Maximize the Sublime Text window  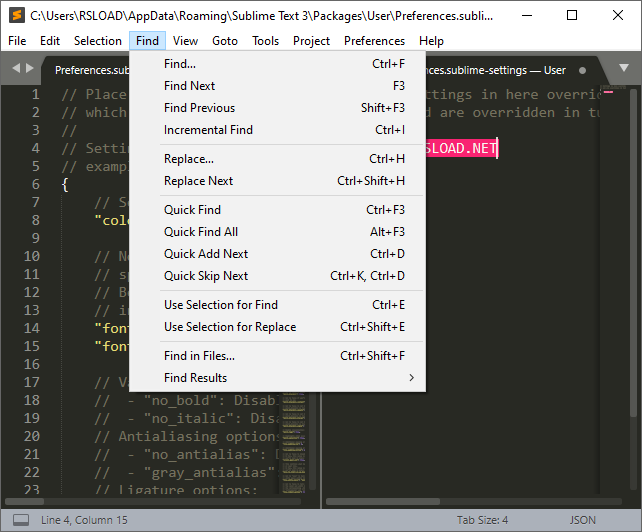[x=572, y=16]
